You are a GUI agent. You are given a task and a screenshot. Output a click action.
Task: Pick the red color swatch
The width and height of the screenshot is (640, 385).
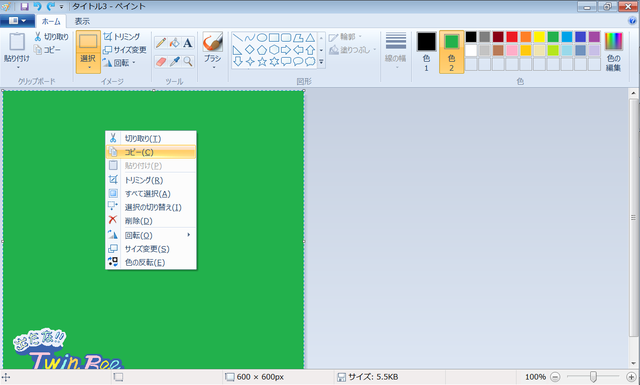coord(512,37)
